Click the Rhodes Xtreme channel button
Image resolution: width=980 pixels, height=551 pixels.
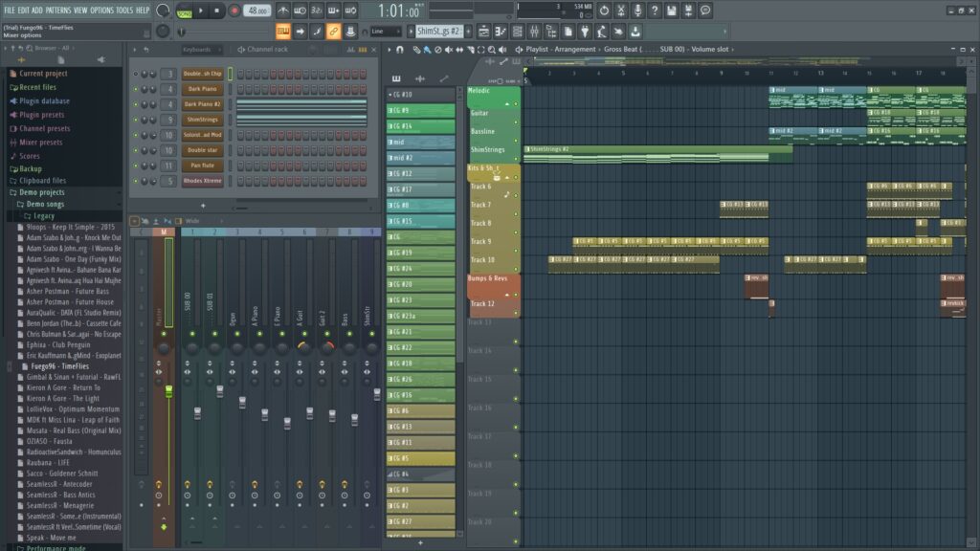coord(203,181)
